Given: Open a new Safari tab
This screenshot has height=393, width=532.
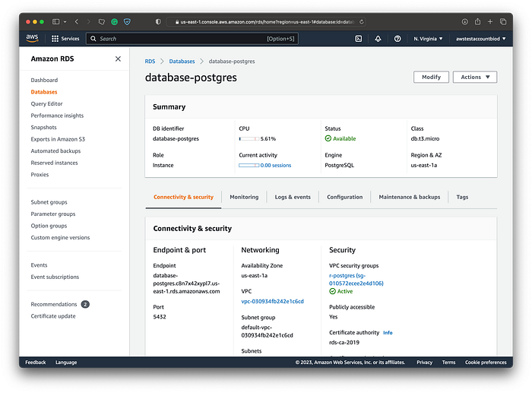Looking at the screenshot, I should pyautogui.click(x=490, y=22).
